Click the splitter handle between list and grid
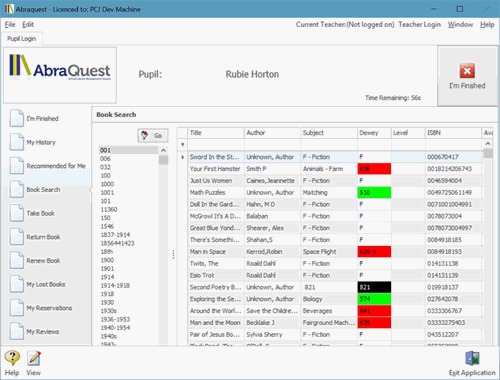Screen dimensions: 500x380 tap(173, 254)
